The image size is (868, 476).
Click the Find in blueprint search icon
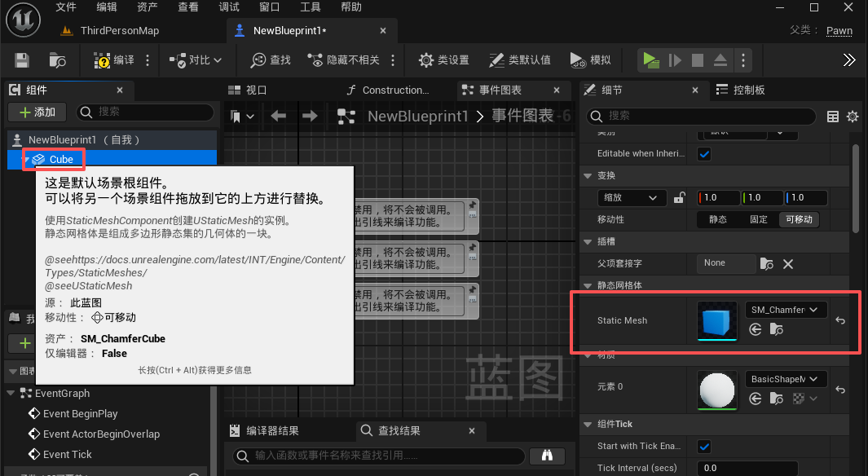pyautogui.click(x=270, y=60)
